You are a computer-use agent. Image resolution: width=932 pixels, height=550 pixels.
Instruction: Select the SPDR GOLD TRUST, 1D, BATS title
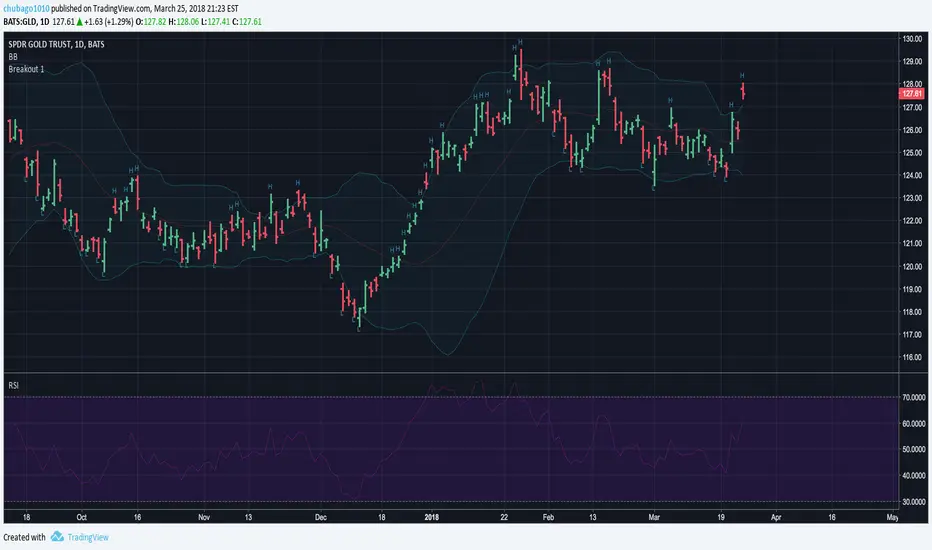(56, 45)
